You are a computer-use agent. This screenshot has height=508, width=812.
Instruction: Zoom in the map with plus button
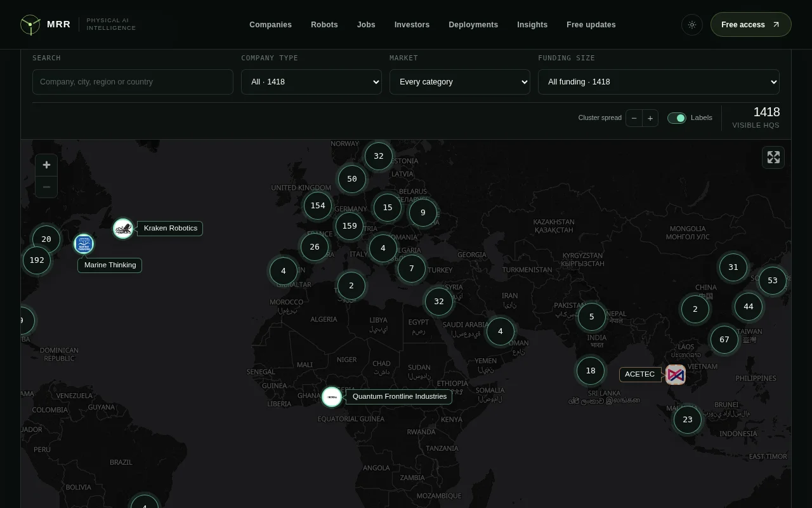[x=46, y=165]
